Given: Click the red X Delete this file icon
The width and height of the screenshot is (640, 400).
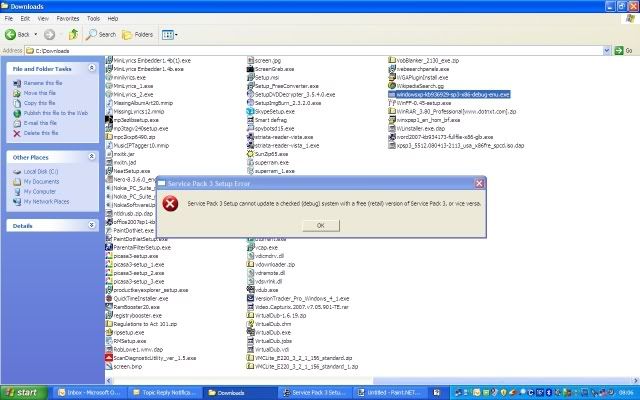Looking at the screenshot, I should 17,133.
